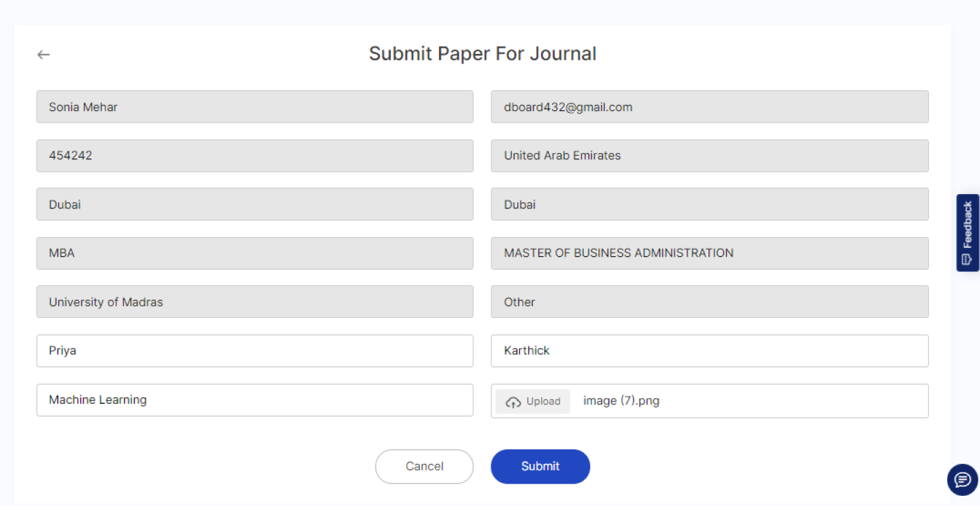Click the uploaded file name image (7).png
Image resolution: width=980 pixels, height=506 pixels.
pos(621,401)
